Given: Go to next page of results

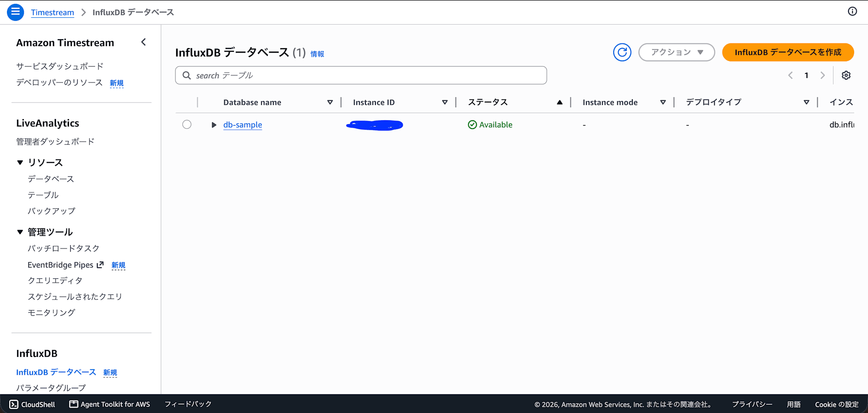Looking at the screenshot, I should pyautogui.click(x=822, y=76).
